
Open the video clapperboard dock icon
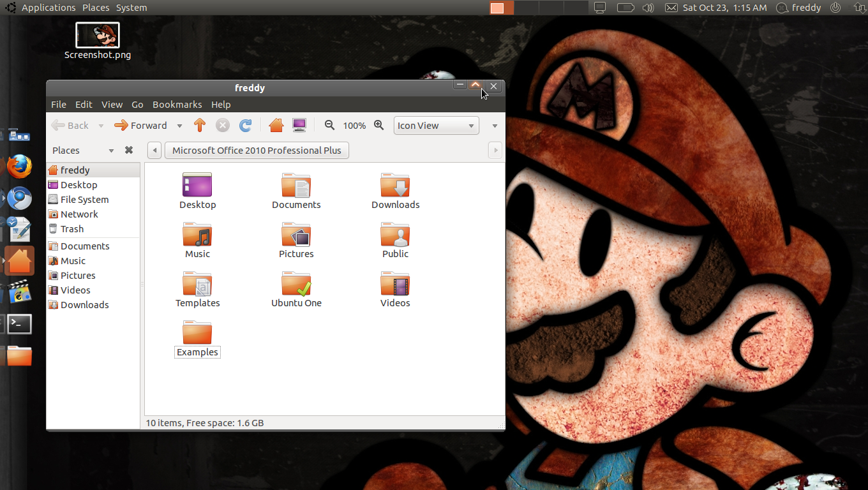[19, 292]
